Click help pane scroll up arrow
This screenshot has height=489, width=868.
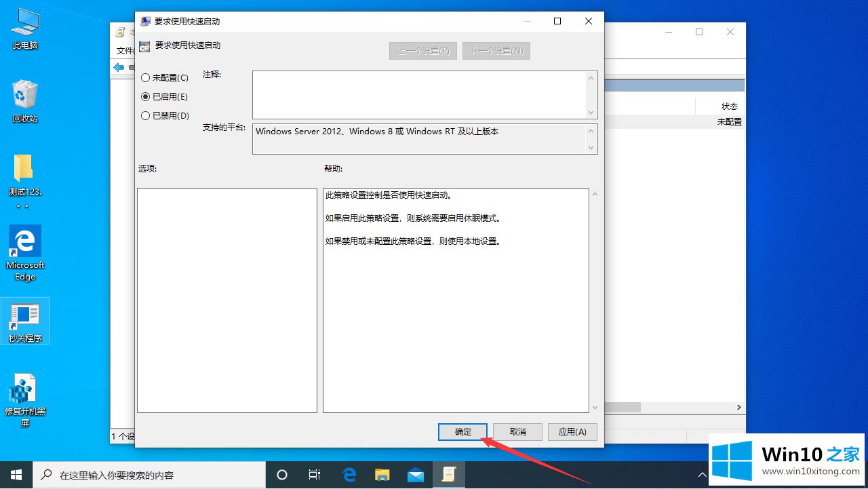pyautogui.click(x=595, y=195)
